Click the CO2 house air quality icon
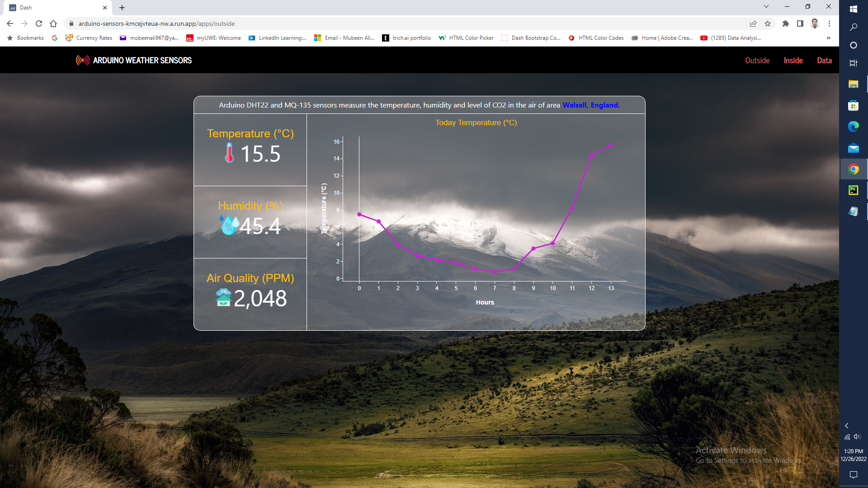Image resolution: width=868 pixels, height=488 pixels. coord(223,297)
